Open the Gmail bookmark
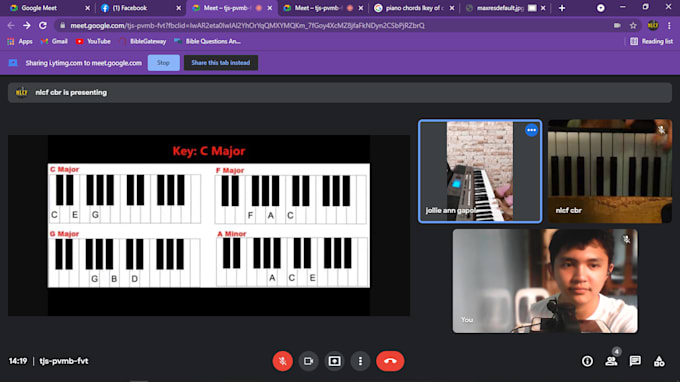 pos(54,41)
